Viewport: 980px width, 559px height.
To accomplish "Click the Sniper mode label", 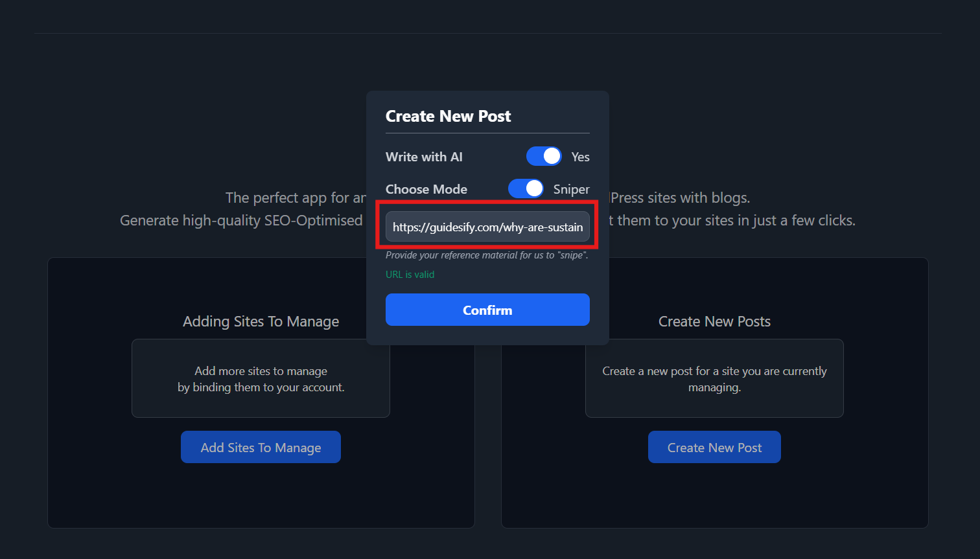I will coord(571,189).
